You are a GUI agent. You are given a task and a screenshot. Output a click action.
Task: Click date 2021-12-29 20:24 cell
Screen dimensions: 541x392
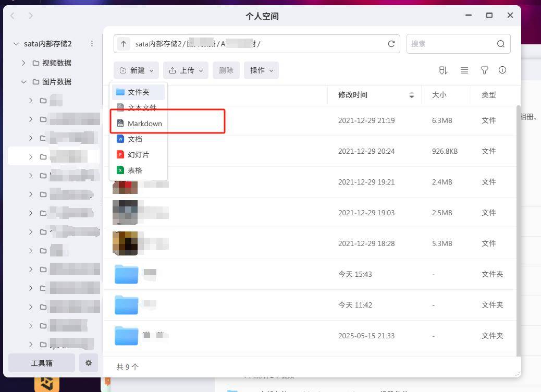tap(366, 151)
